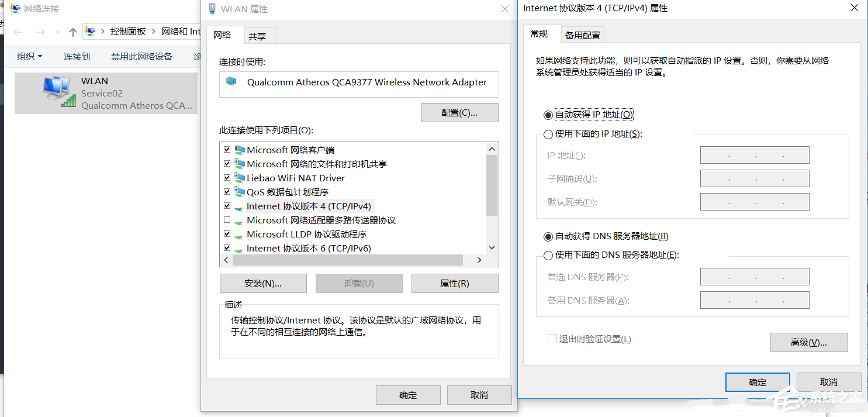The height and width of the screenshot is (417, 868).
Task: Click the 属性(R) button
Action: [455, 284]
